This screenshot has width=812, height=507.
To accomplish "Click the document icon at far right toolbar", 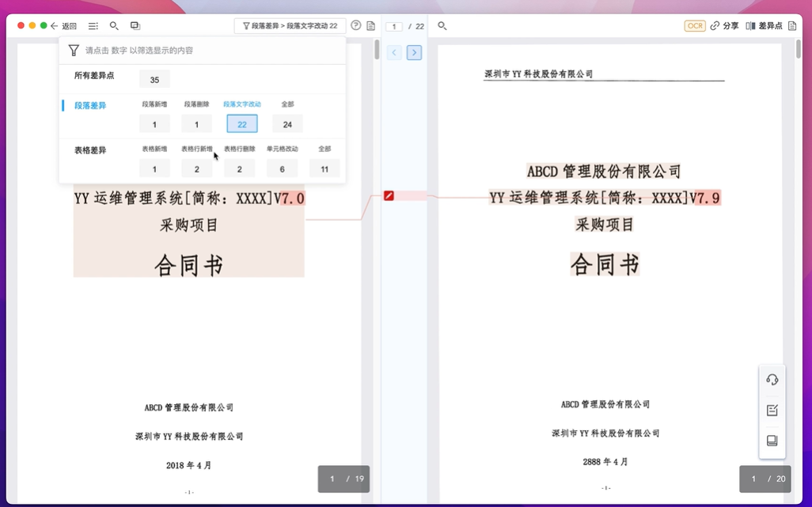I will point(792,26).
